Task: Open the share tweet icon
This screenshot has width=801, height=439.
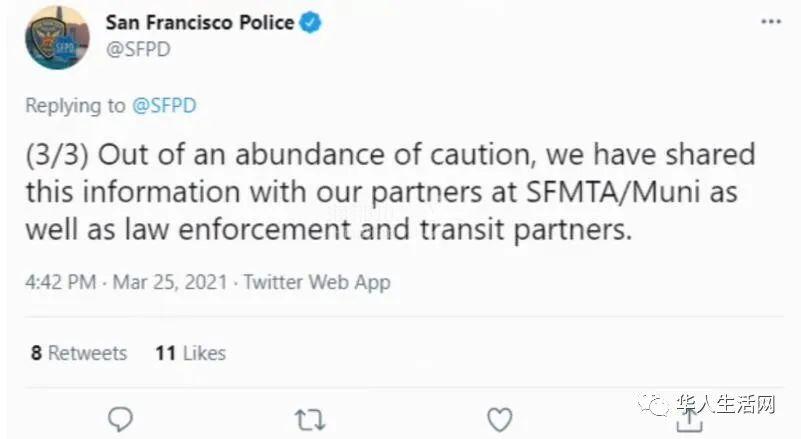Action: click(x=690, y=420)
